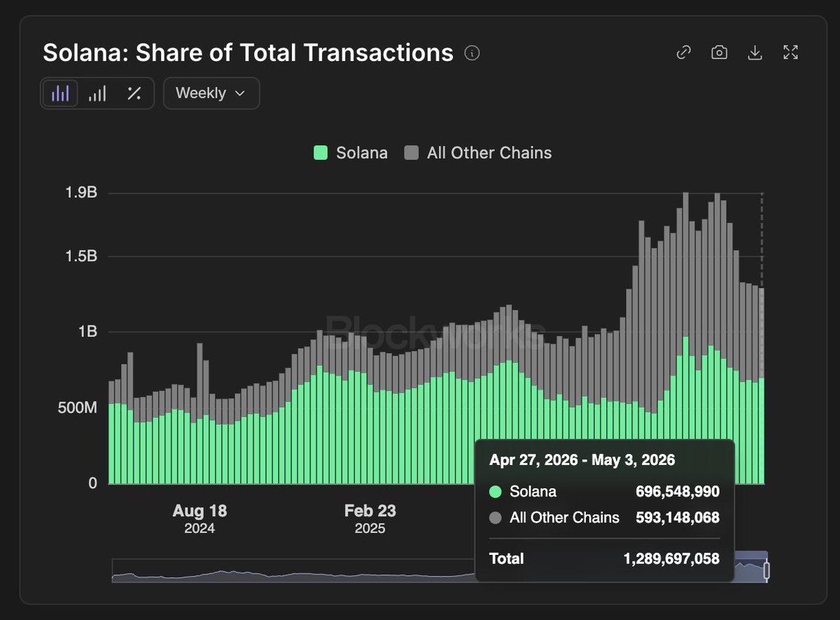
Task: Toggle Solana series in the legend
Action: tap(350, 153)
